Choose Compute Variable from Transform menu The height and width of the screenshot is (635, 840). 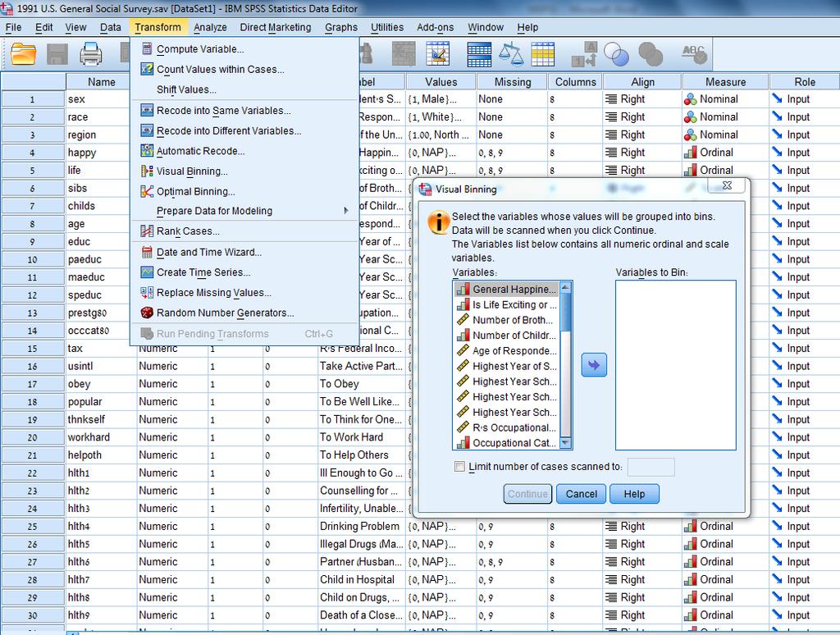244,49
